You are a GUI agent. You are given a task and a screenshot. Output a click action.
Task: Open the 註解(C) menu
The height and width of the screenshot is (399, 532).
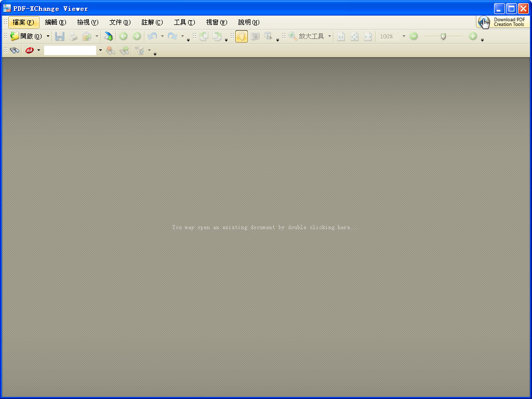click(x=152, y=22)
